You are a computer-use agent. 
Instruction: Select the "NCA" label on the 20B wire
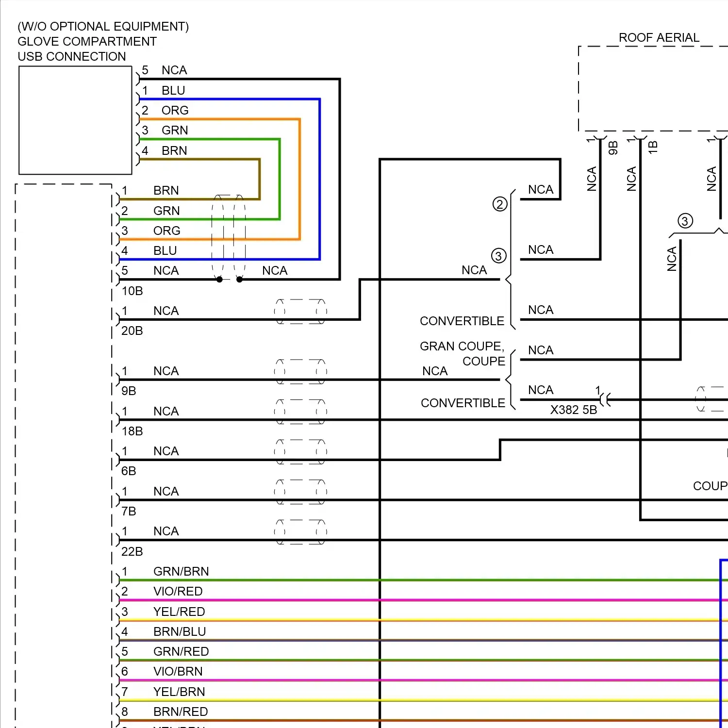[166, 311]
